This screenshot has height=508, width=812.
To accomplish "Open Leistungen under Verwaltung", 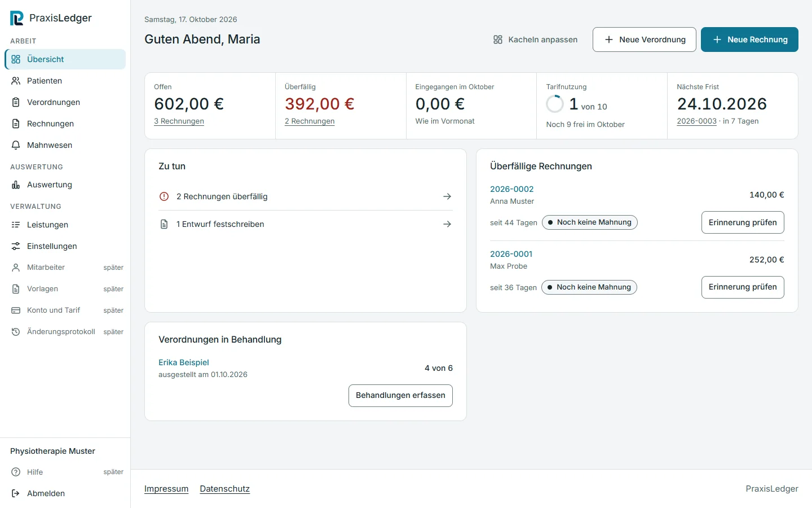I will (x=65, y=225).
